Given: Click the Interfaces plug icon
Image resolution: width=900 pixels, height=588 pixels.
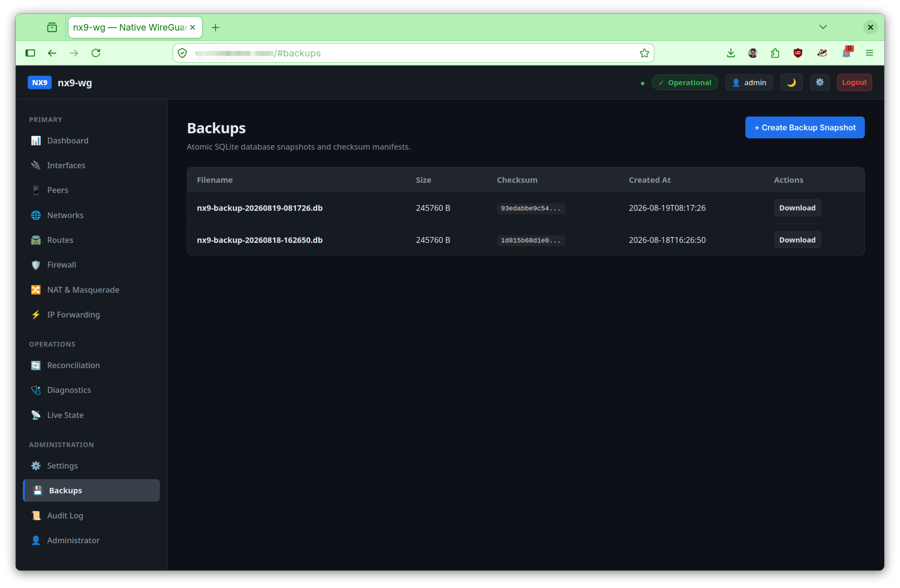Looking at the screenshot, I should pyautogui.click(x=36, y=165).
